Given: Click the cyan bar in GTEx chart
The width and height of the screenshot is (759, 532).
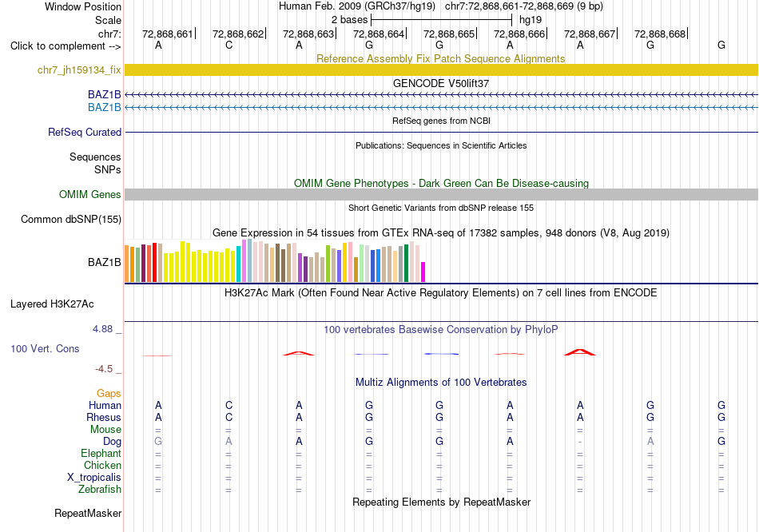Looking at the screenshot, I should click(x=239, y=264).
